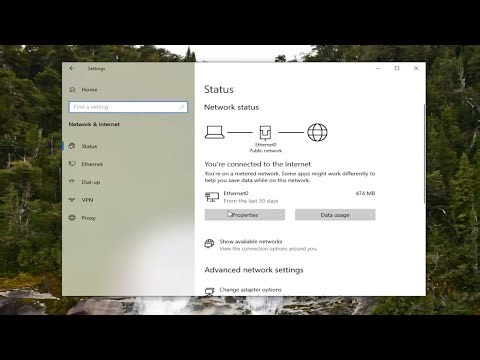Click the "From the last 30 days" text
The image size is (480, 360).
pyautogui.click(x=251, y=201)
